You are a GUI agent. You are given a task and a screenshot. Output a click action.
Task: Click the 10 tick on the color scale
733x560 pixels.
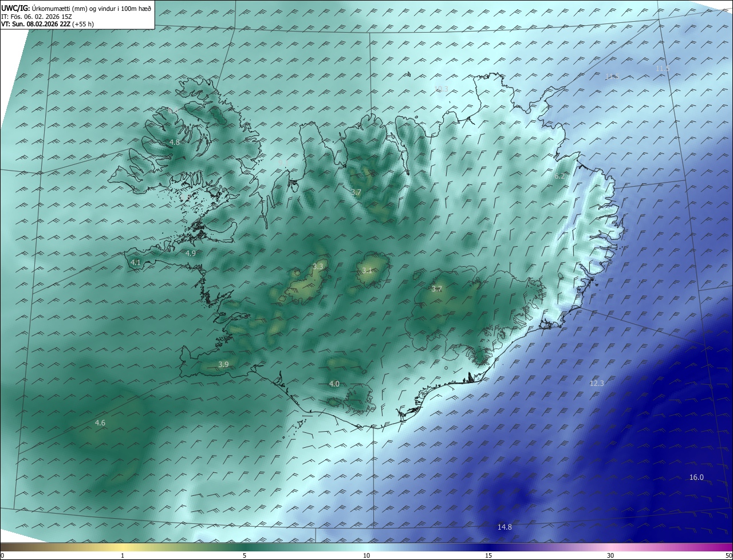[366, 555]
